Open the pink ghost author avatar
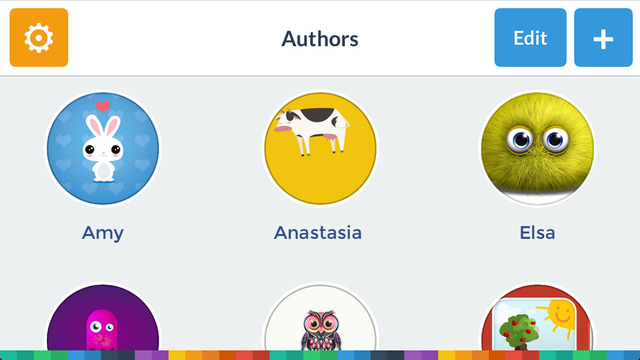The width and height of the screenshot is (640, 360). [103, 318]
